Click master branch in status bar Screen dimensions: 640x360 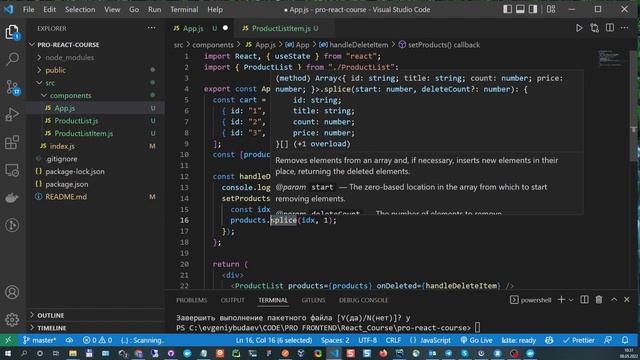[x=40, y=340]
